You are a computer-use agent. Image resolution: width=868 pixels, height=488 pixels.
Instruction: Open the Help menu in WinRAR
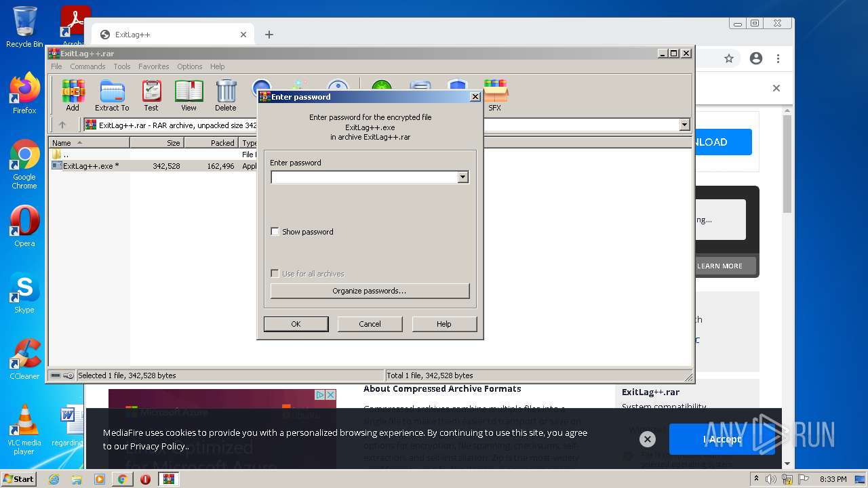(218, 66)
